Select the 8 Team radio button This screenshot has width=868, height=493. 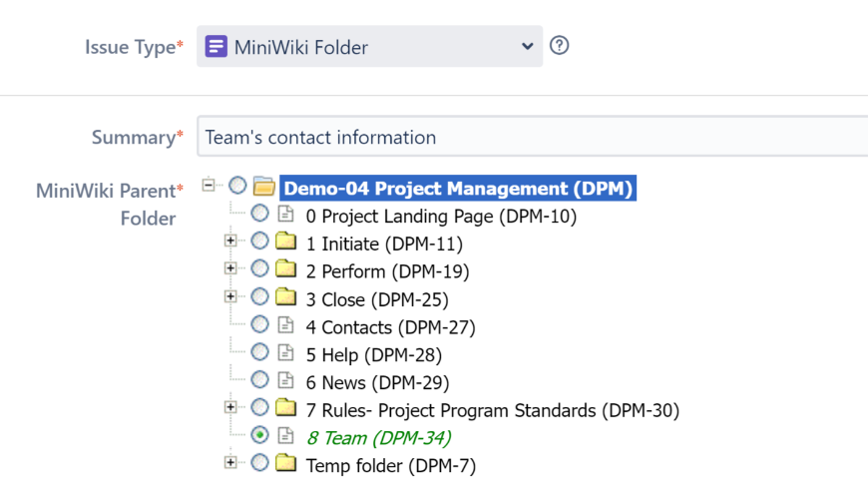tap(259, 435)
